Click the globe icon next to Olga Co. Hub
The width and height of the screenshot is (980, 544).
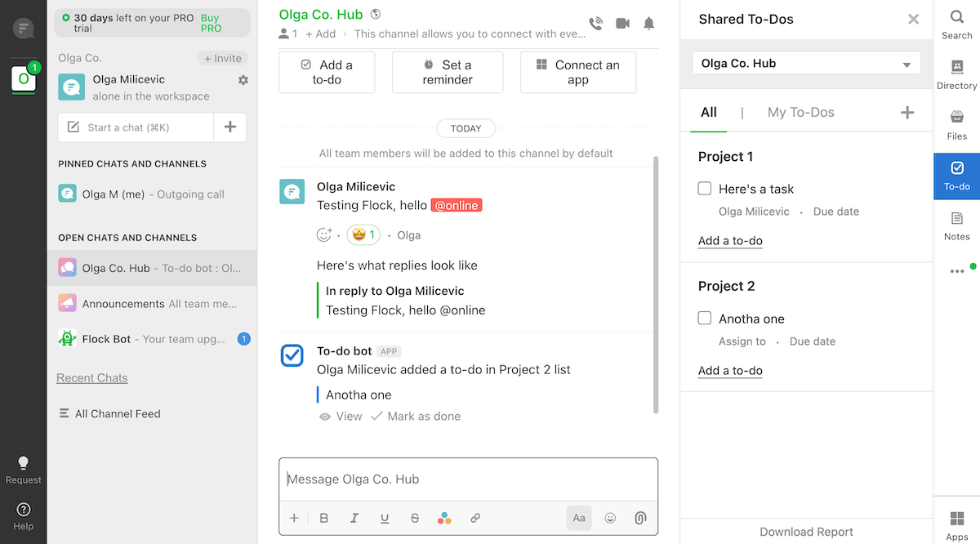click(x=376, y=14)
